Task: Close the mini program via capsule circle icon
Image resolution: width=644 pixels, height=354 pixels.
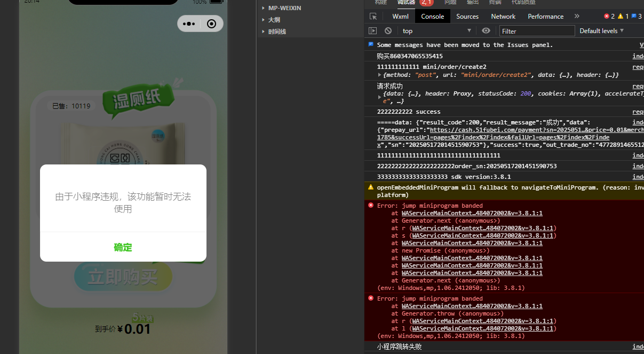Action: click(x=211, y=23)
